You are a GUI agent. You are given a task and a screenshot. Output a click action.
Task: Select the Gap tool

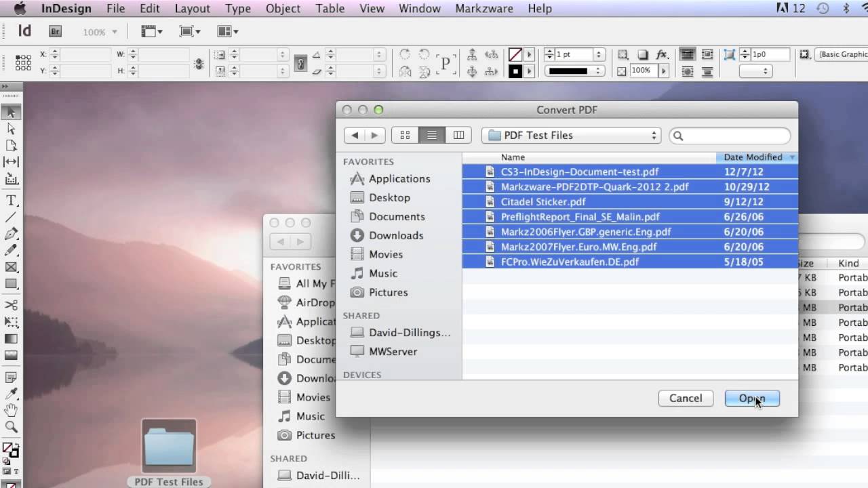(x=11, y=161)
